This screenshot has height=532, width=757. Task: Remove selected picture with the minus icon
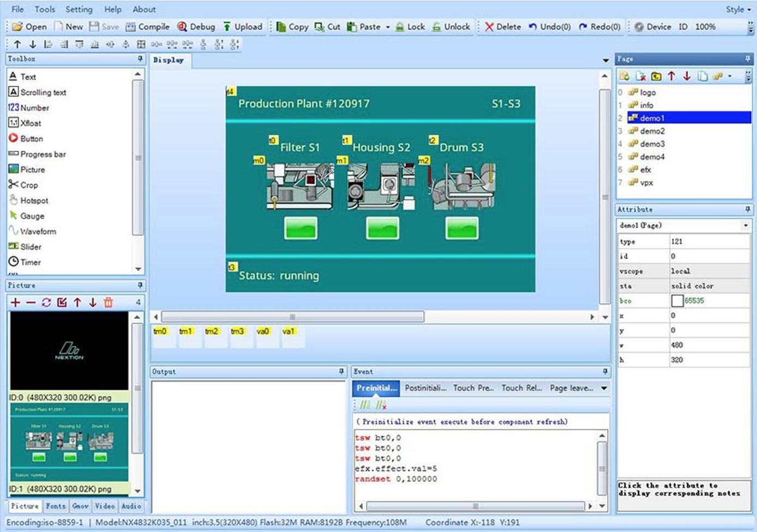[x=31, y=303]
